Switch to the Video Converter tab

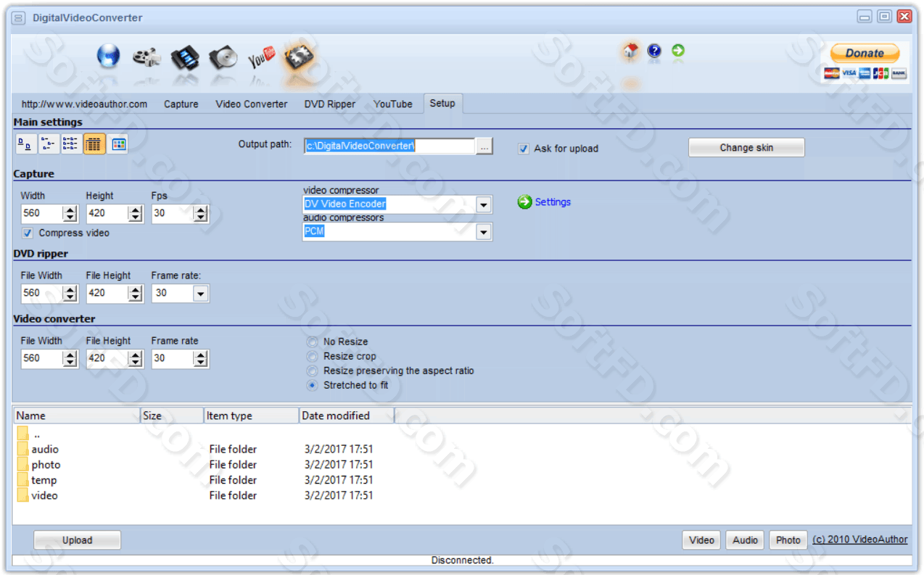click(x=252, y=104)
